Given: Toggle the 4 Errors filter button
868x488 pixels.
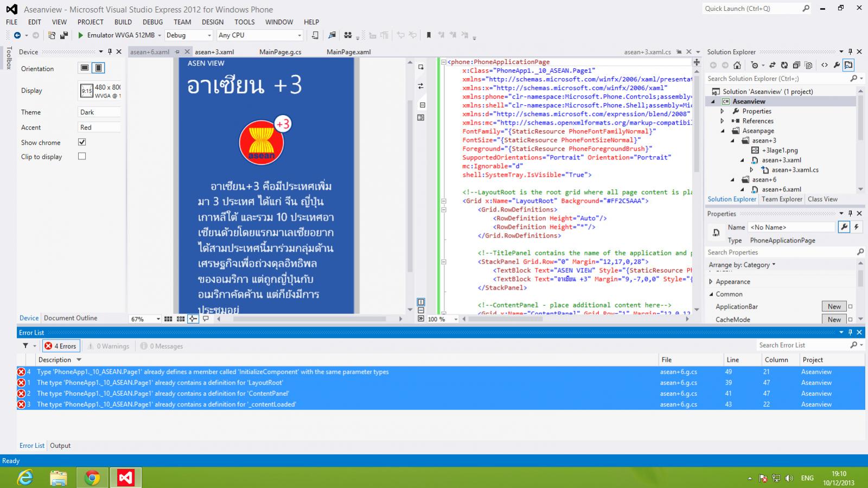Looking at the screenshot, I should click(x=61, y=346).
